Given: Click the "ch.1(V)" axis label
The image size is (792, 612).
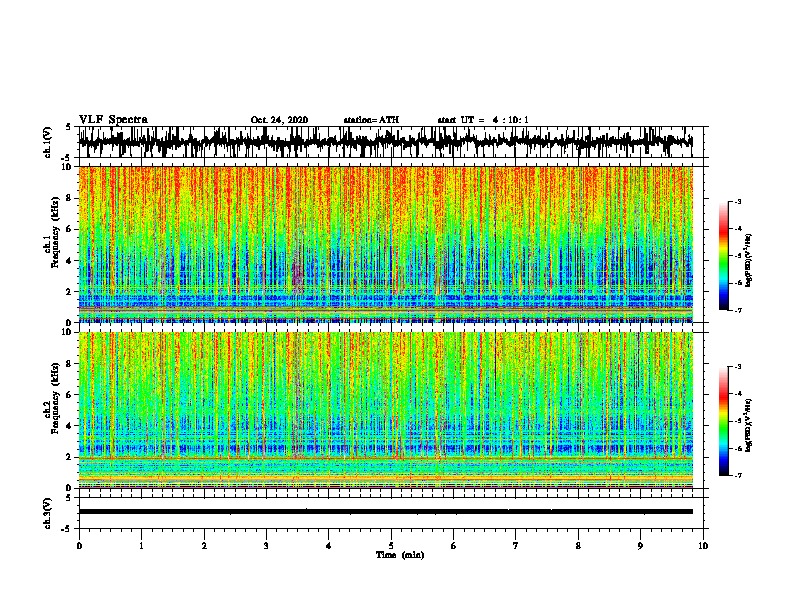Looking at the screenshot, I should pos(48,142).
